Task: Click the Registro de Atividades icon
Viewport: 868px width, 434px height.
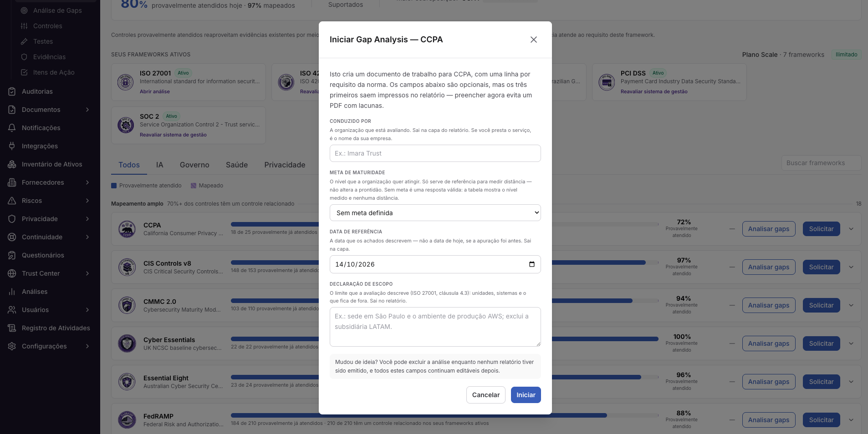Action: tap(12, 328)
